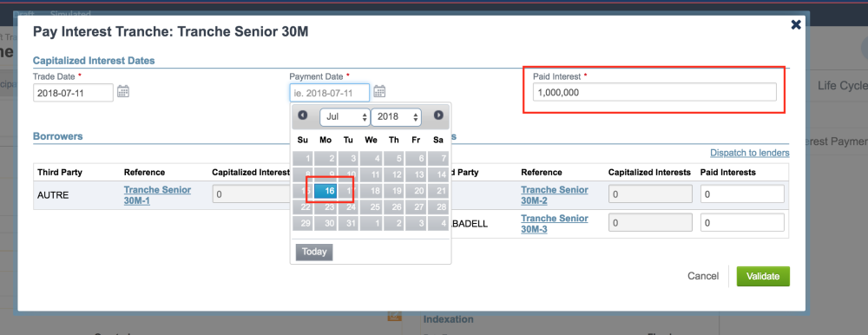This screenshot has height=335, width=868.
Task: Edit Paid Interests field for 30M-2
Action: coord(742,194)
